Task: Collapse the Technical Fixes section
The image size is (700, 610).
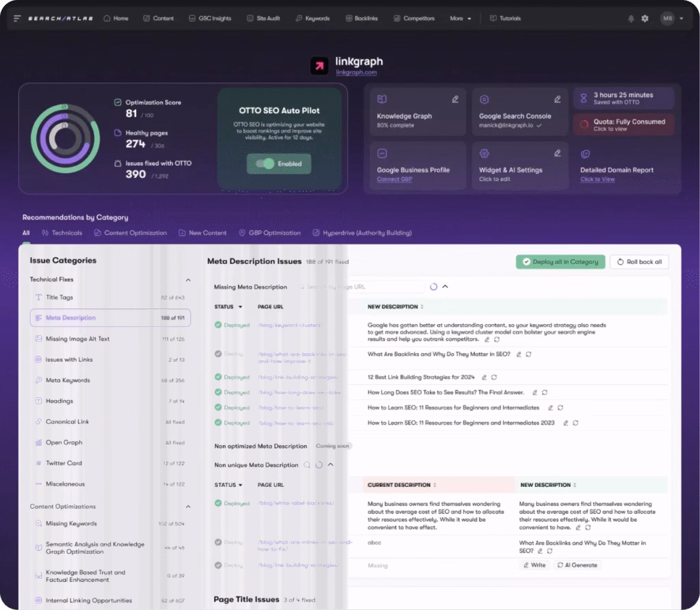Action: (x=188, y=280)
